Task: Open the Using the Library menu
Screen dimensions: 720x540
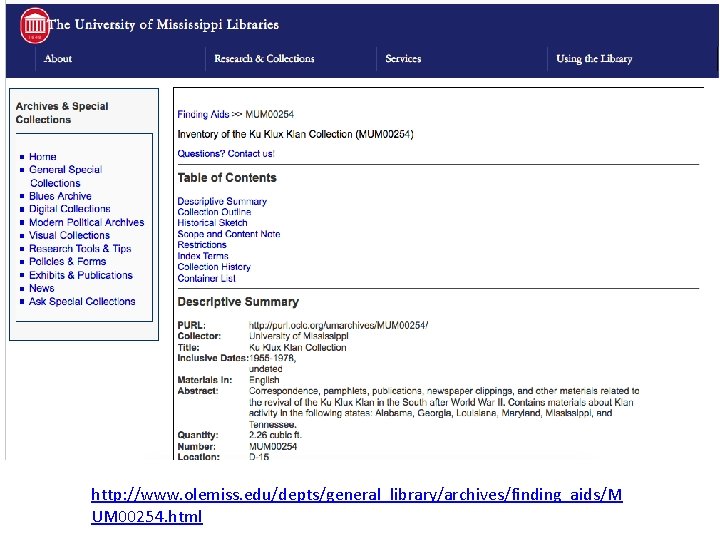Action: [x=594, y=58]
